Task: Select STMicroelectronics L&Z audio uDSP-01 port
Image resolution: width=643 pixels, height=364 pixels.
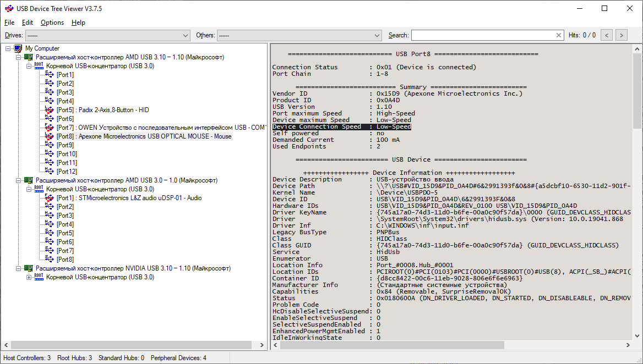Action: (x=129, y=198)
